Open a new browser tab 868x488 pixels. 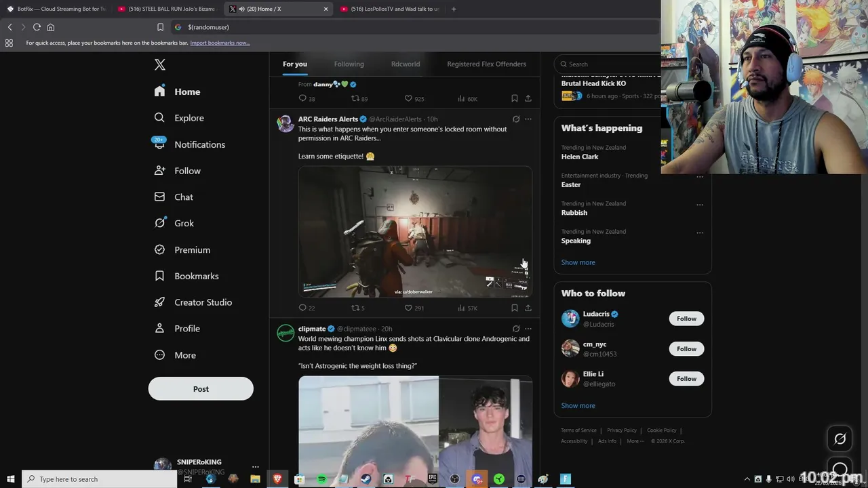(454, 9)
